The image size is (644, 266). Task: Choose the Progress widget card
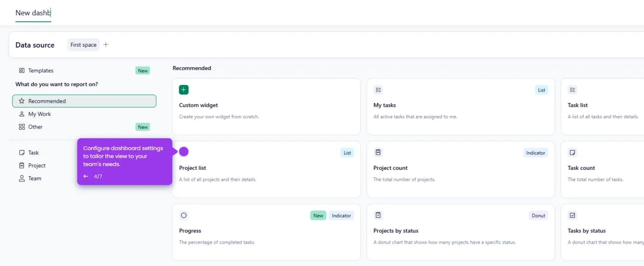[266, 232]
